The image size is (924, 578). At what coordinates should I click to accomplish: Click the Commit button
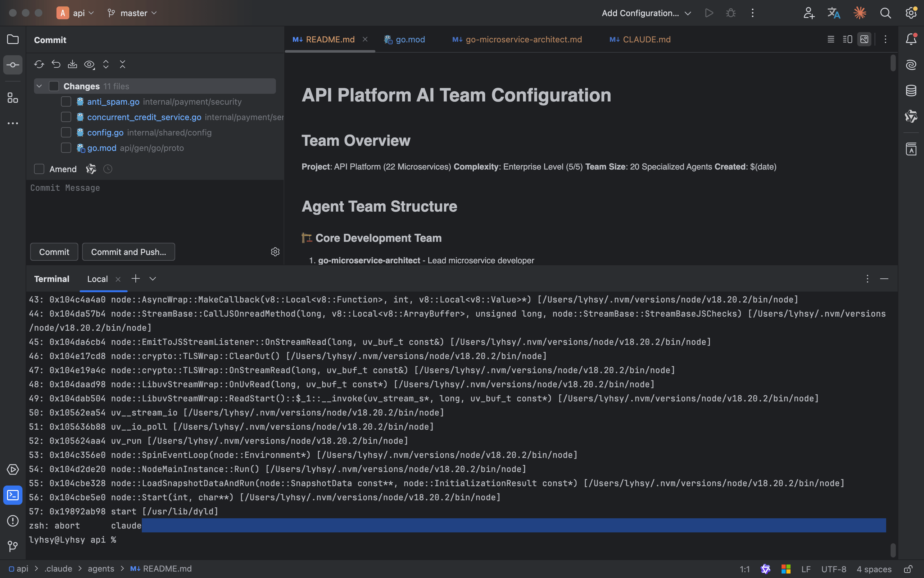(x=54, y=252)
